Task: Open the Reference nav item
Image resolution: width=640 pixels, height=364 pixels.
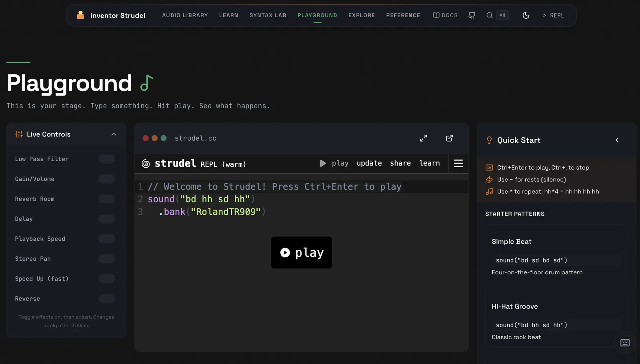Action: pyautogui.click(x=403, y=15)
